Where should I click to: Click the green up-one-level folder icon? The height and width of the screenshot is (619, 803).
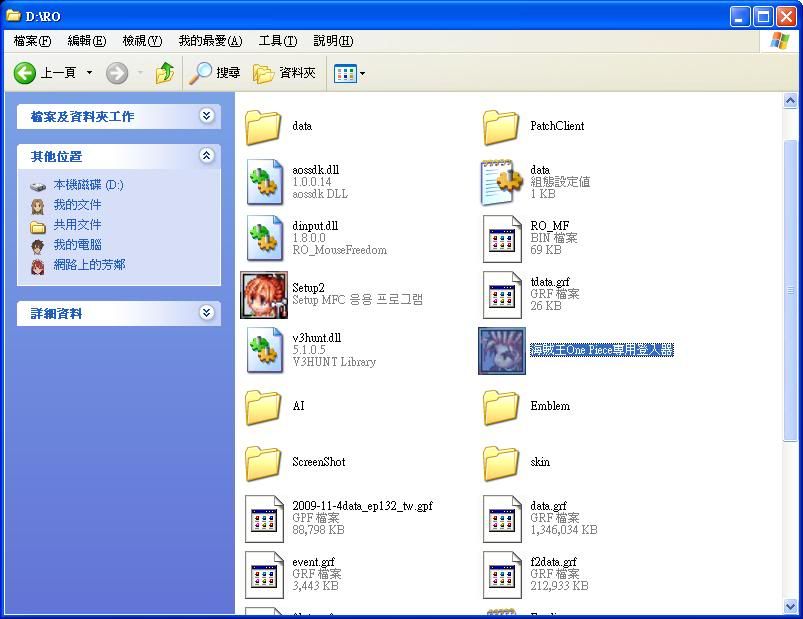(165, 73)
